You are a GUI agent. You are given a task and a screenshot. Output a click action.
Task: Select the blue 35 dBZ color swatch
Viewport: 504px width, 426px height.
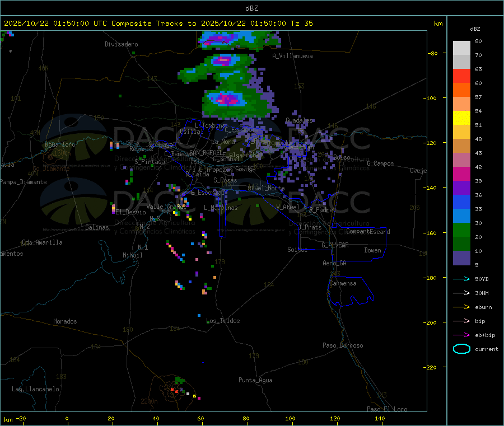click(x=461, y=202)
